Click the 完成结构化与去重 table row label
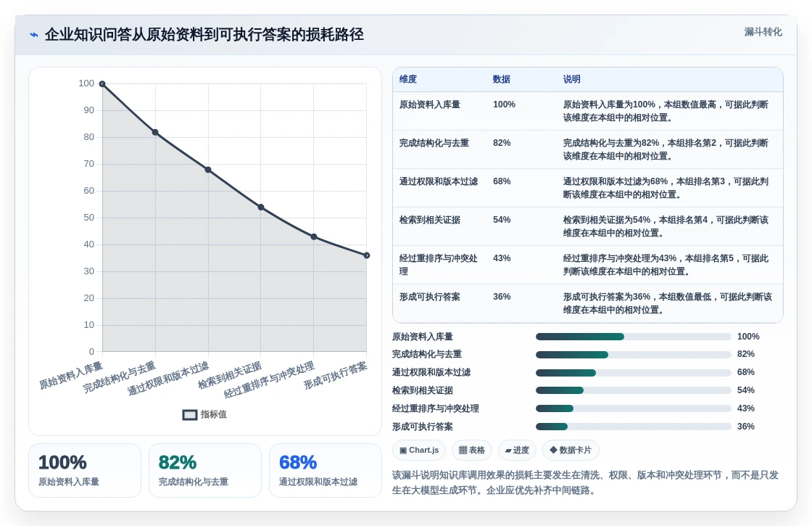 [x=434, y=143]
